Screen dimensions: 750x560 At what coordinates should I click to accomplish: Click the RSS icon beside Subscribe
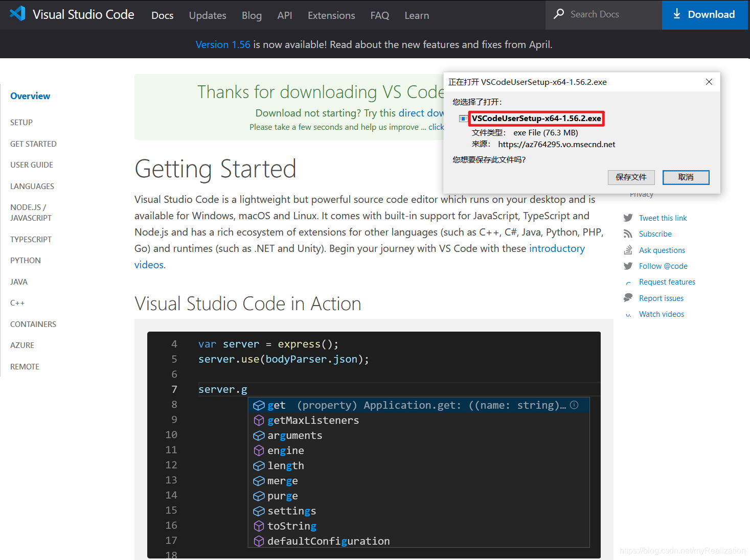click(x=628, y=234)
